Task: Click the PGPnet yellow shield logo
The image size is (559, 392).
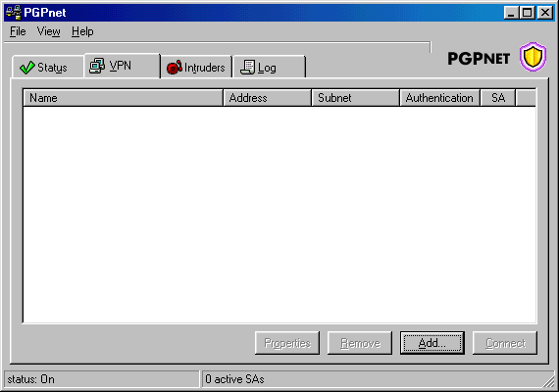Action: point(533,57)
